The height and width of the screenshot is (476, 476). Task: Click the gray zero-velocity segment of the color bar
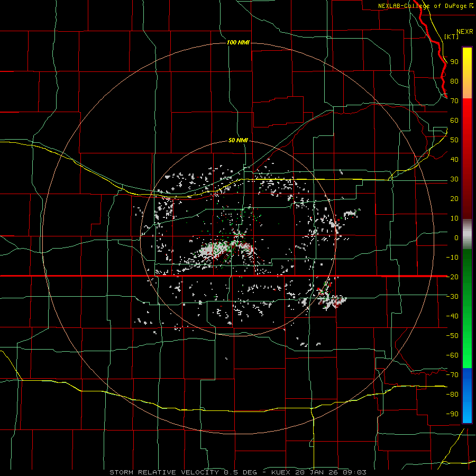click(467, 234)
